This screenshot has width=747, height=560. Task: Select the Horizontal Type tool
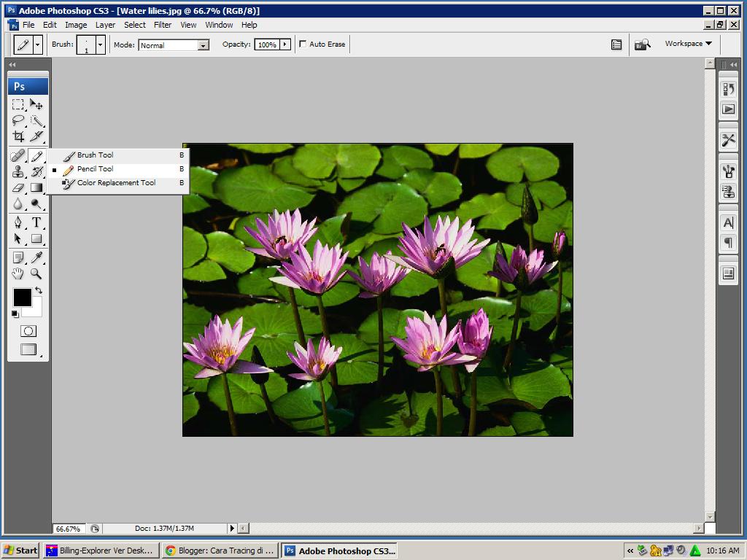click(x=36, y=222)
